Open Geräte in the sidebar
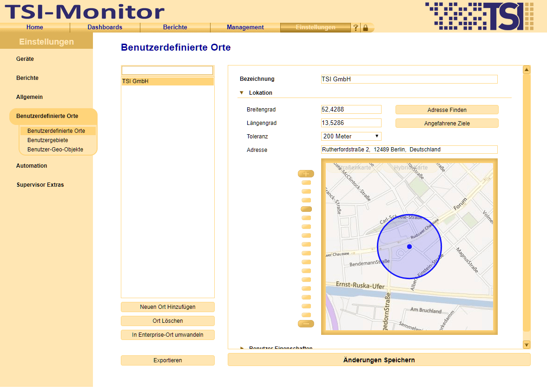Viewport: 547px width, 392px height. point(25,59)
